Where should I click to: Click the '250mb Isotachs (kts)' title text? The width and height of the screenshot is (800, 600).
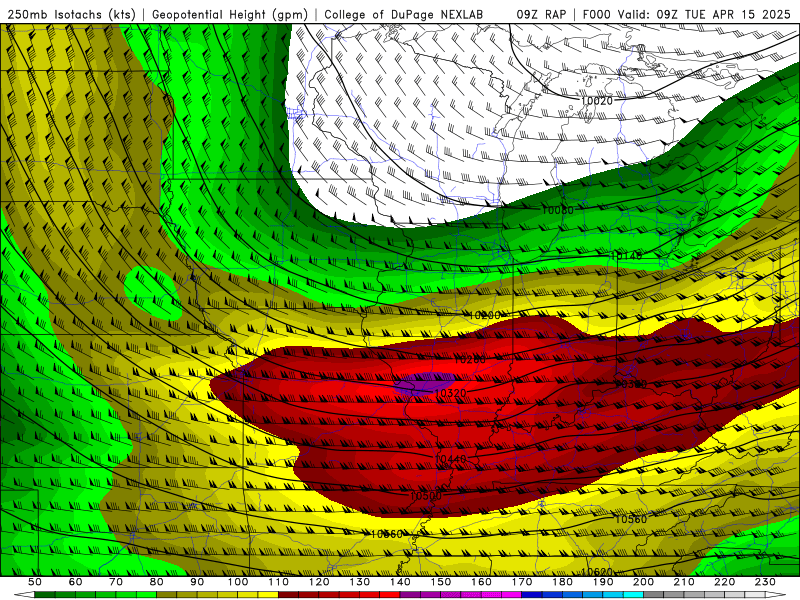coord(71,15)
